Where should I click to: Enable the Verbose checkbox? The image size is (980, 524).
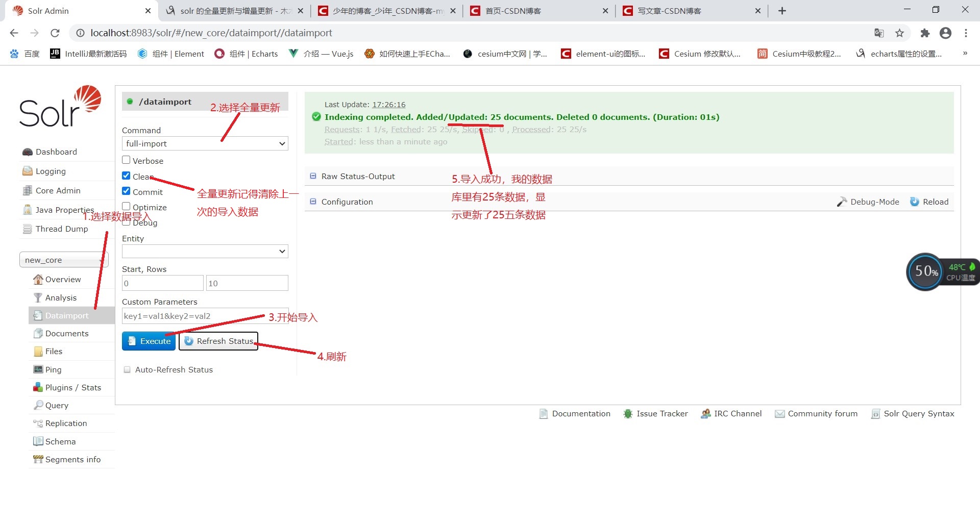126,160
